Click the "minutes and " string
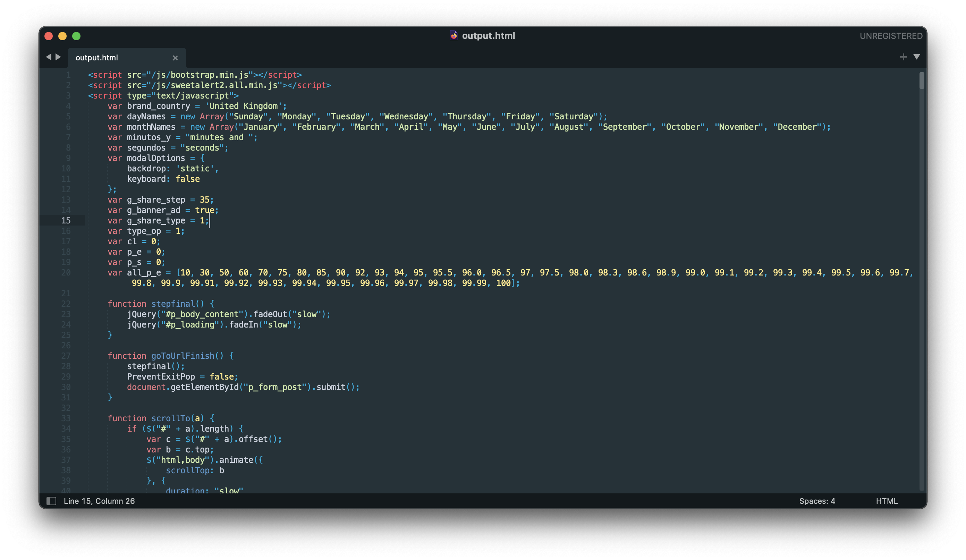The width and height of the screenshot is (966, 560). [x=219, y=137]
